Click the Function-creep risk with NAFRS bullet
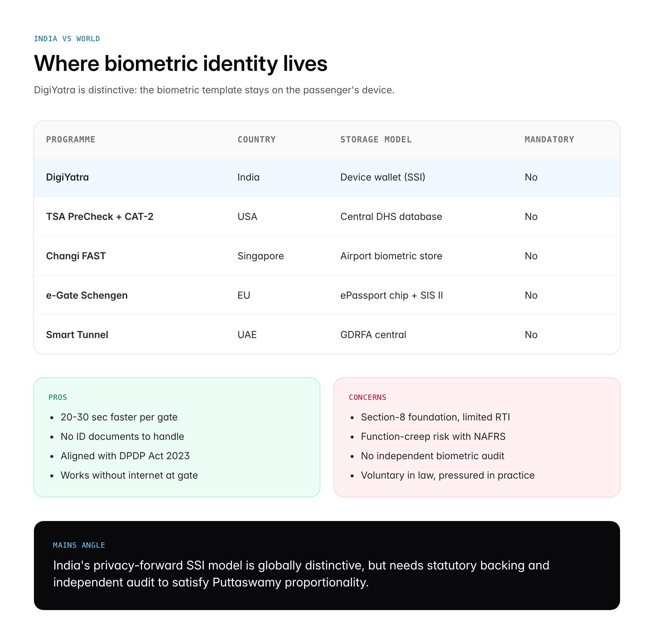Image resolution: width=654 pixels, height=644 pixels. pyautogui.click(x=433, y=436)
